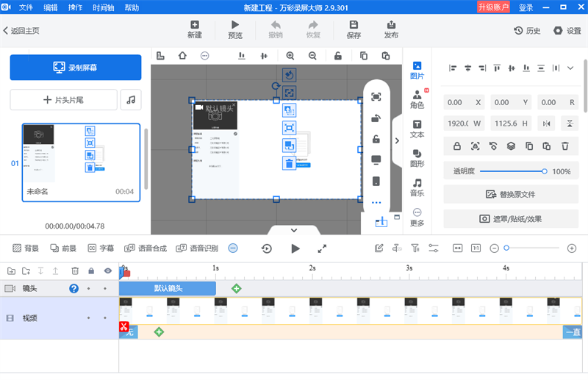Click the layers stack icon
This screenshot has width=588, height=380.
[x=511, y=146]
